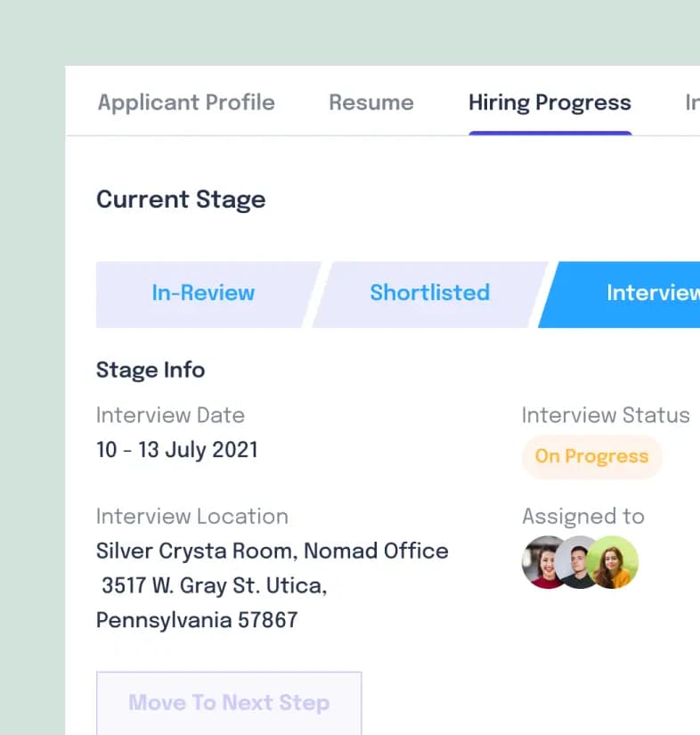Click the Current Stage heading
Screen dimensions: 700x735
[x=181, y=199]
